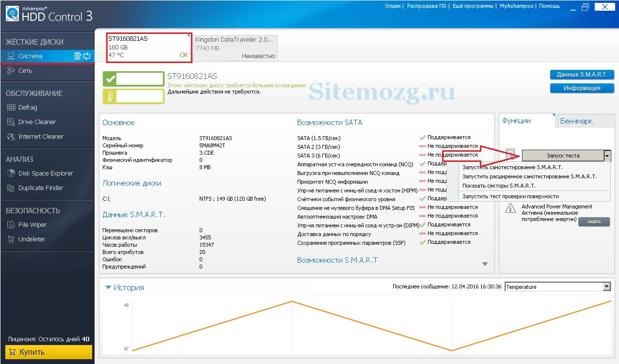619x364 pixels.
Task: Click the Duplicate Finder icon
Action: coord(11,188)
